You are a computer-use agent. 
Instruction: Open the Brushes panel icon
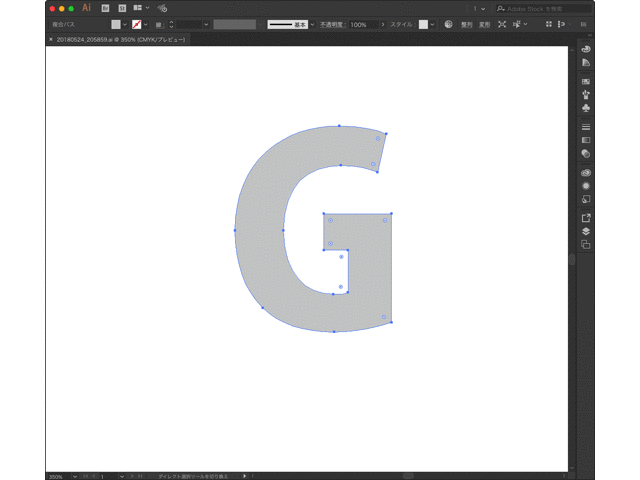click(586, 95)
